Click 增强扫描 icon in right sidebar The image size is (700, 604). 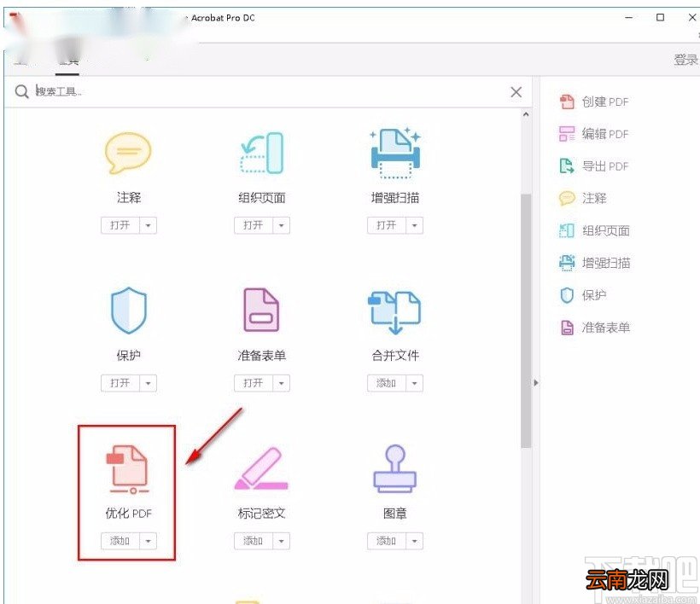567,263
